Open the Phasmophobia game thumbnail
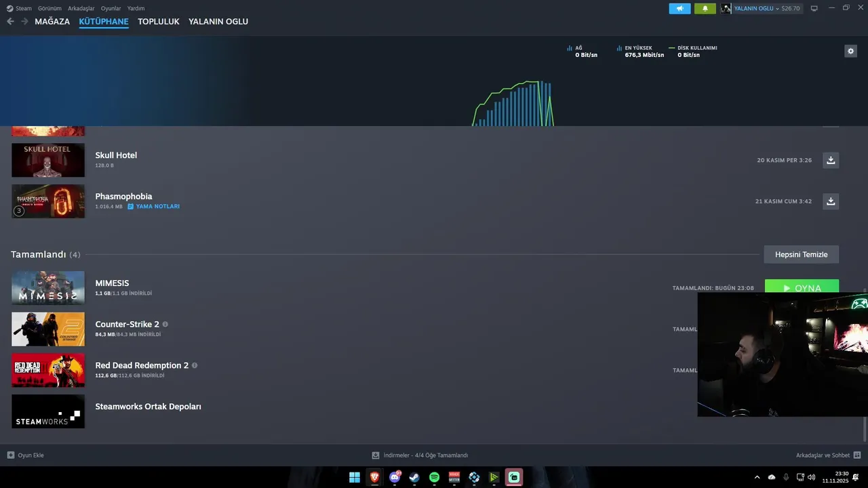This screenshot has width=868, height=488. click(48, 201)
